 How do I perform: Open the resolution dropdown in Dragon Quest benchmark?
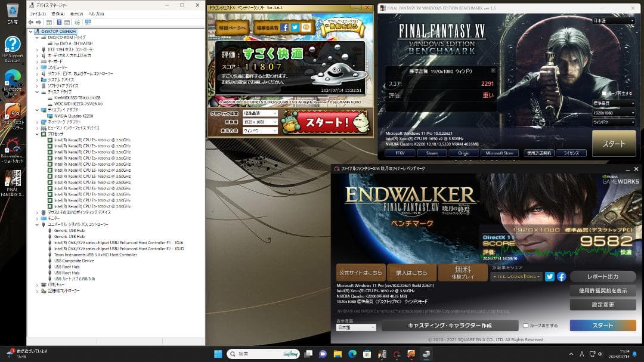[262, 122]
